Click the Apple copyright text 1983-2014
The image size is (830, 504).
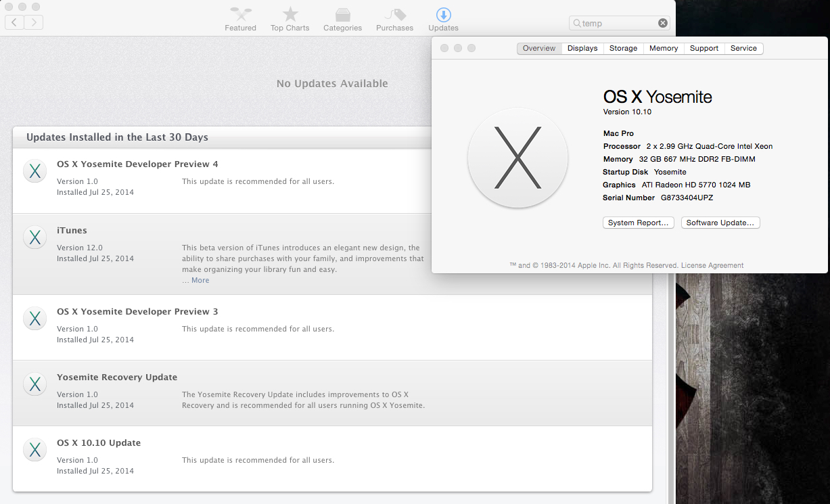pyautogui.click(x=593, y=265)
